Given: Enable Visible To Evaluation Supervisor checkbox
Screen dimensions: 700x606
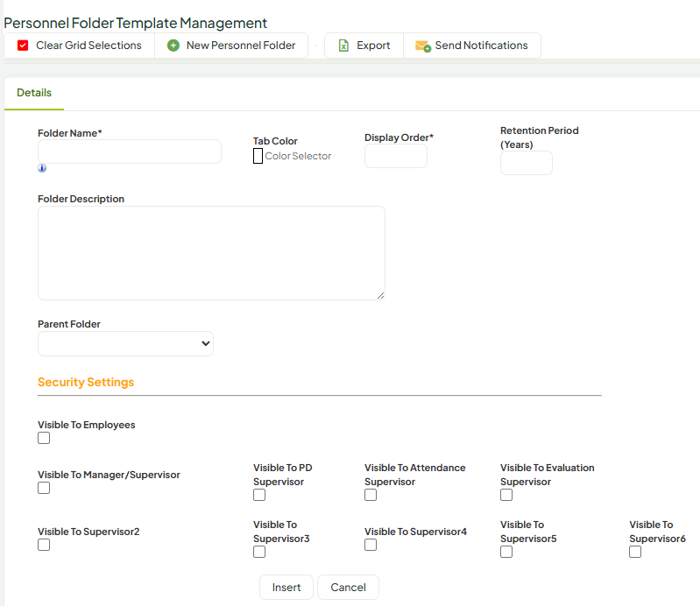Looking at the screenshot, I should click(506, 496).
